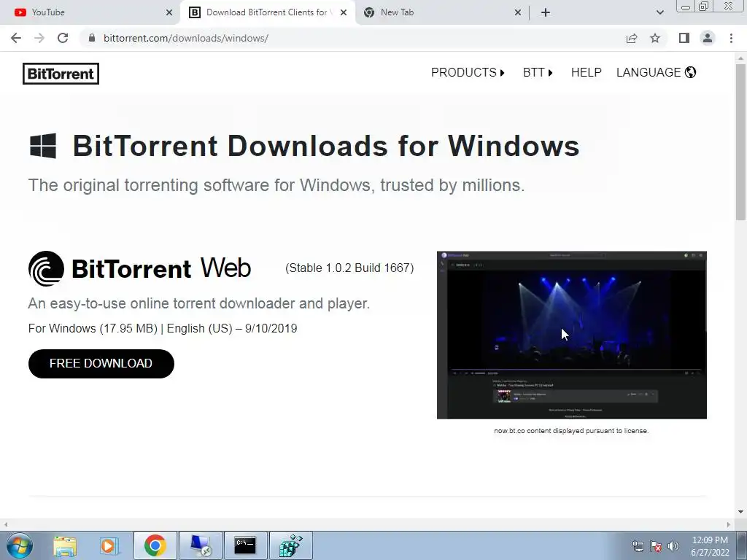Click the FREE DOWNLOAD button
The image size is (747, 560).
tap(101, 364)
